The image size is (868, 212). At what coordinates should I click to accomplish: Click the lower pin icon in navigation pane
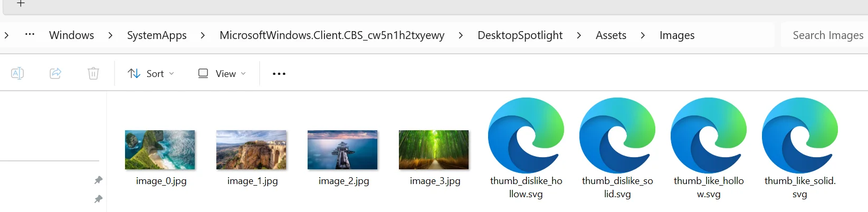[98, 199]
